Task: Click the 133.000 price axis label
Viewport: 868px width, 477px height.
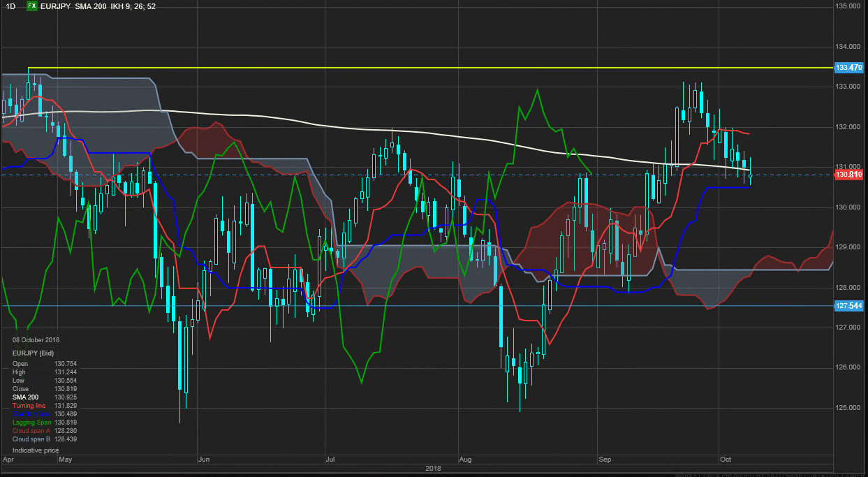Action: tap(848, 87)
